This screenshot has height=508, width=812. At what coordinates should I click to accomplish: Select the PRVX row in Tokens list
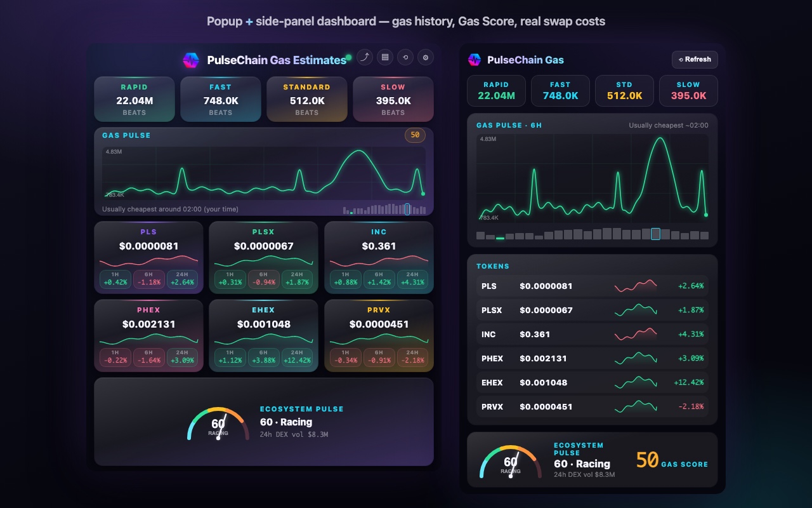(x=593, y=406)
